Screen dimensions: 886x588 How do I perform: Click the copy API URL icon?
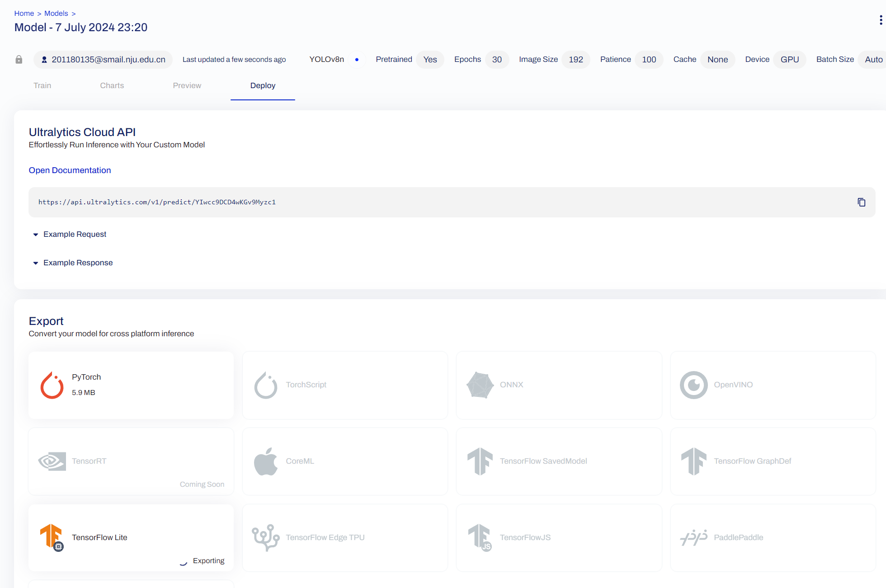point(861,202)
